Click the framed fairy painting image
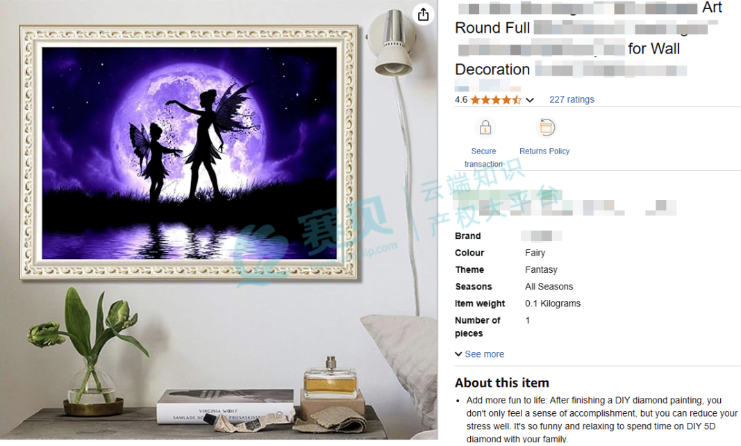741x446 pixels. 190,153
